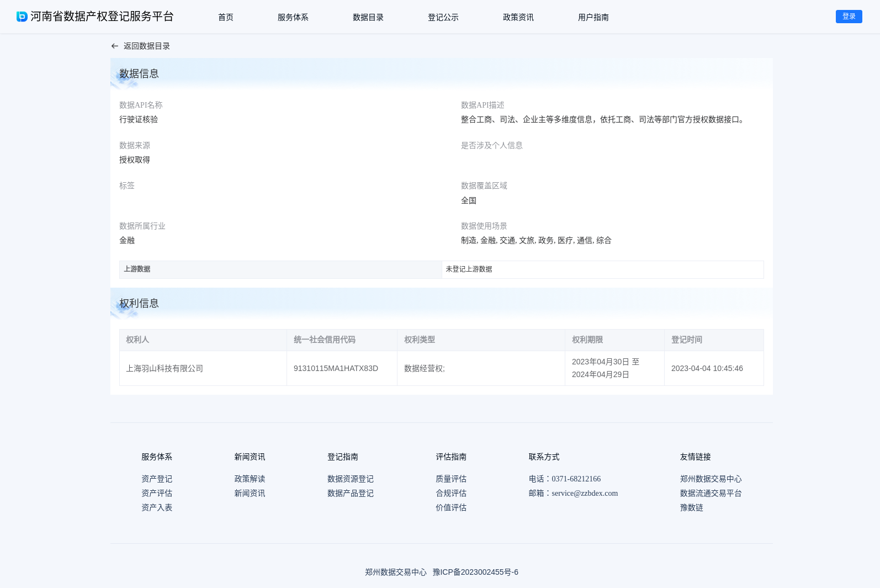Image resolution: width=880 pixels, height=588 pixels.
Task: Open 质量评估 footer link
Action: 451,479
